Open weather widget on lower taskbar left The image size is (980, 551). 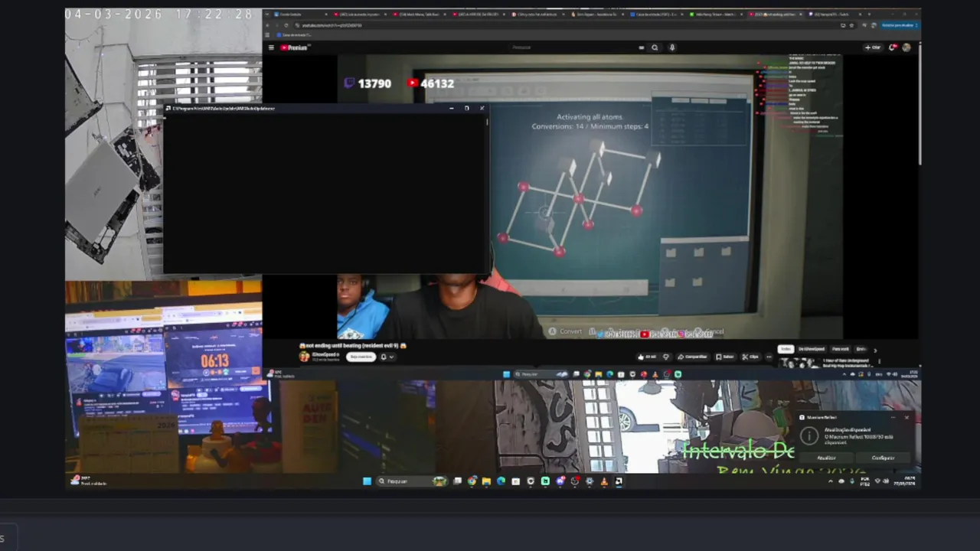[x=89, y=481]
